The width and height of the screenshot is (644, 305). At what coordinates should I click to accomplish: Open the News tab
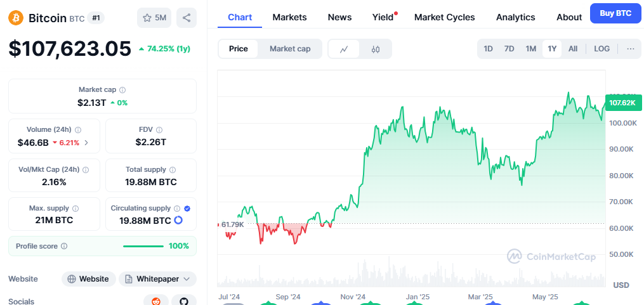point(339,17)
